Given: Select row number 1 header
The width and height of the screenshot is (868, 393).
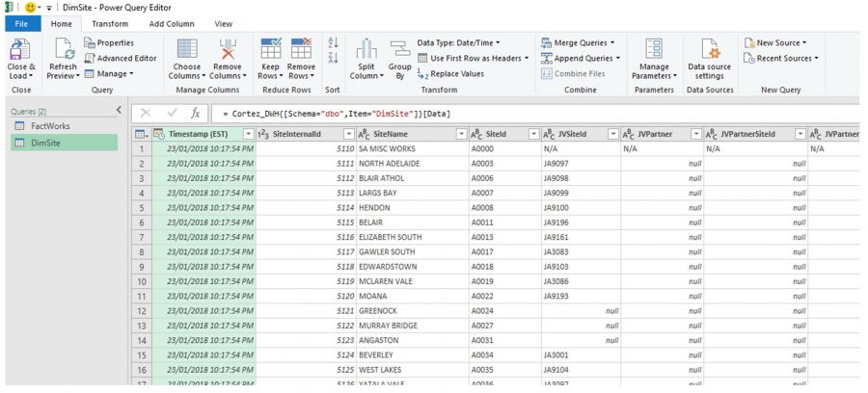Looking at the screenshot, I should pyautogui.click(x=142, y=148).
